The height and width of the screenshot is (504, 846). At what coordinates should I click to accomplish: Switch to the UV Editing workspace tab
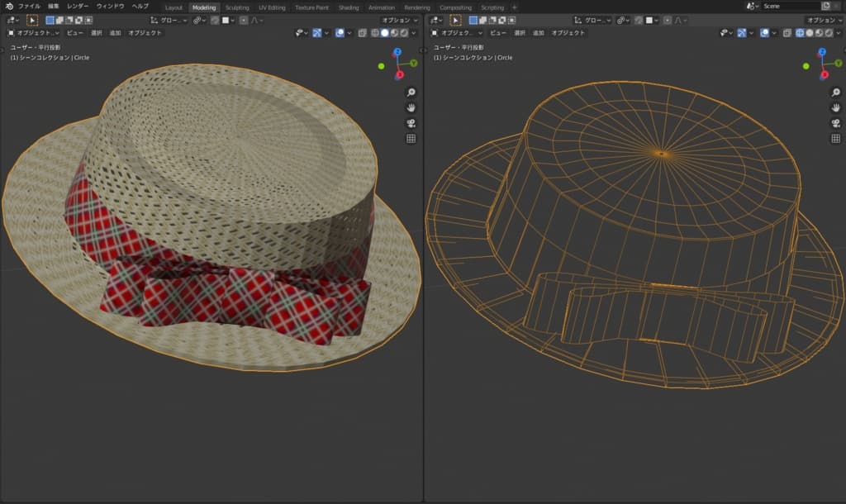click(x=271, y=7)
